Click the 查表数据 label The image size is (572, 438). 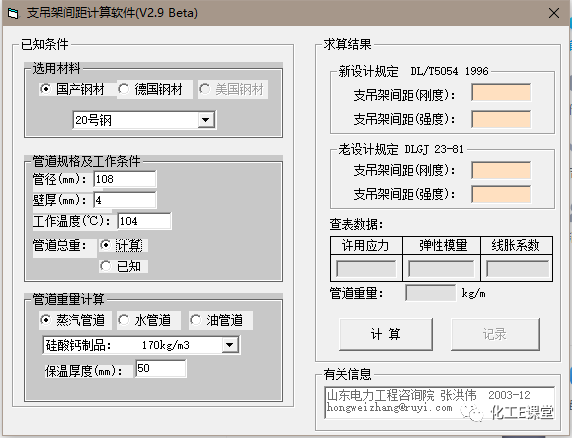click(356, 224)
